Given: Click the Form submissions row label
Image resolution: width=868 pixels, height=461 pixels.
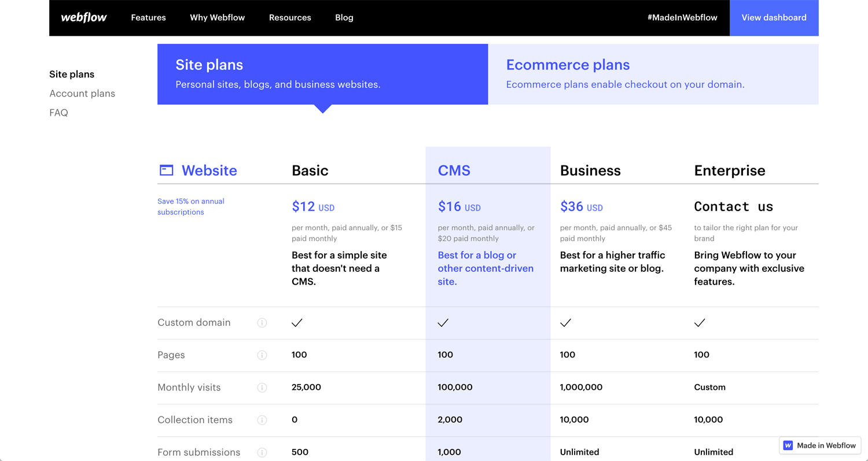Looking at the screenshot, I should click(x=199, y=452).
